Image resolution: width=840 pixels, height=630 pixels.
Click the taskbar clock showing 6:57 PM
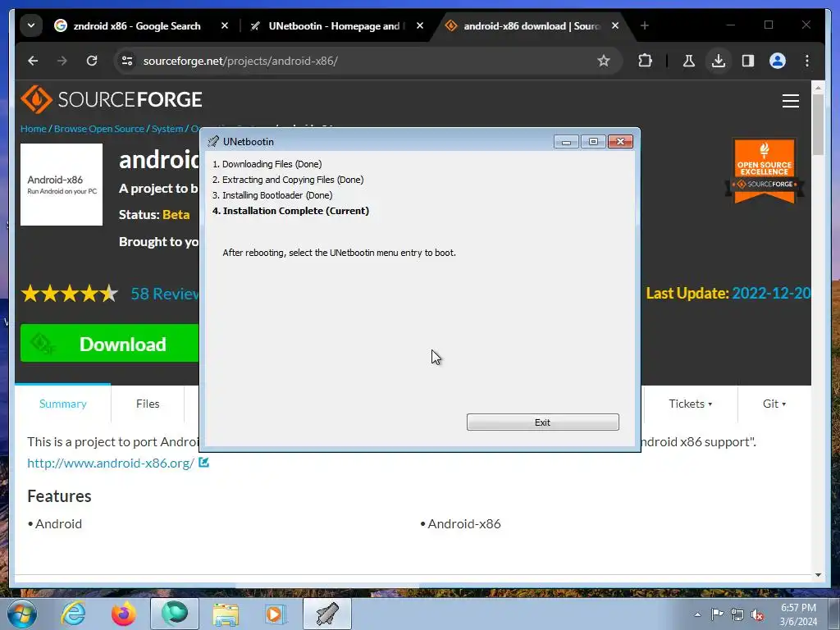click(x=798, y=614)
